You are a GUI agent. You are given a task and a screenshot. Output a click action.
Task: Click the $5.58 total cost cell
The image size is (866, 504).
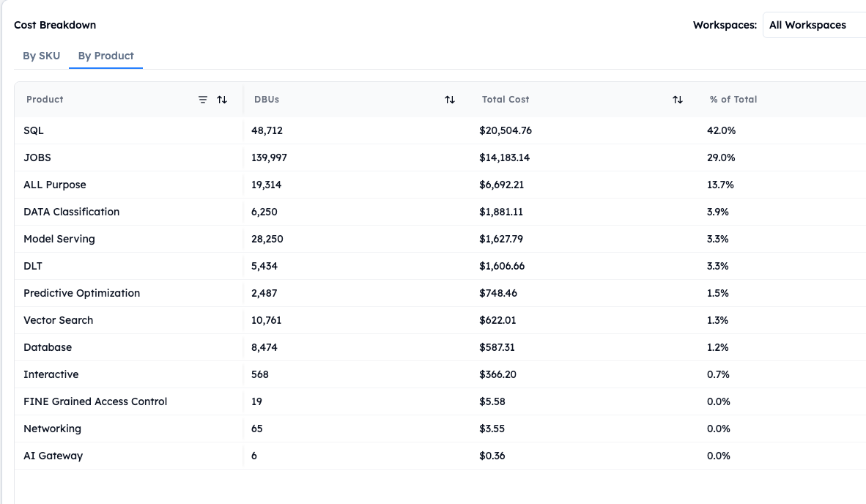point(492,401)
